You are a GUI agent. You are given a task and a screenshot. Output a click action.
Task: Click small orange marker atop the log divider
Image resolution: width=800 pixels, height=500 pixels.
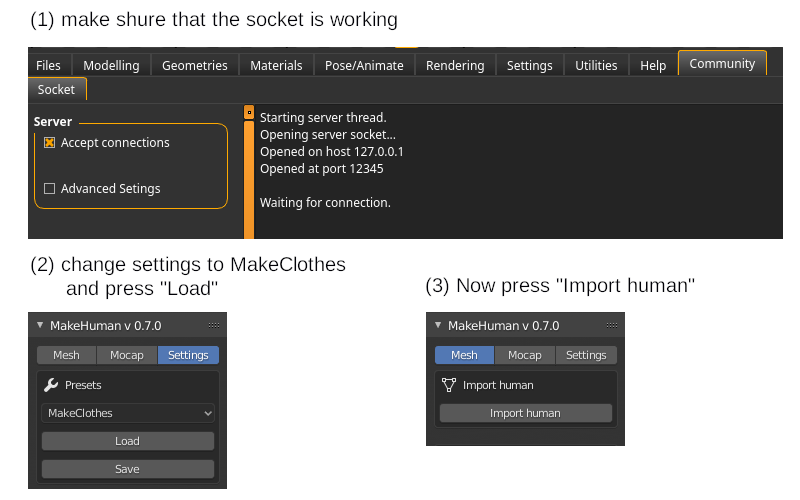[249, 114]
